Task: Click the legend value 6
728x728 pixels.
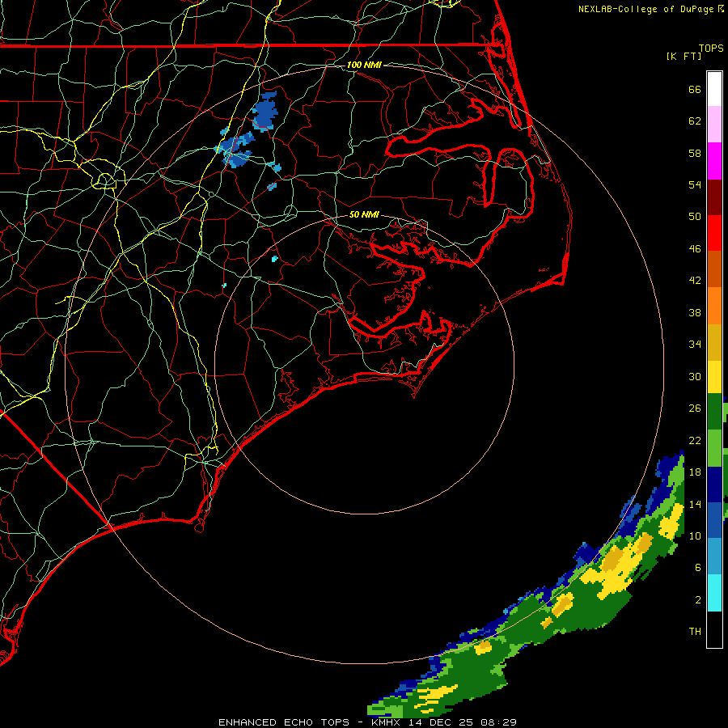Action: click(x=698, y=567)
